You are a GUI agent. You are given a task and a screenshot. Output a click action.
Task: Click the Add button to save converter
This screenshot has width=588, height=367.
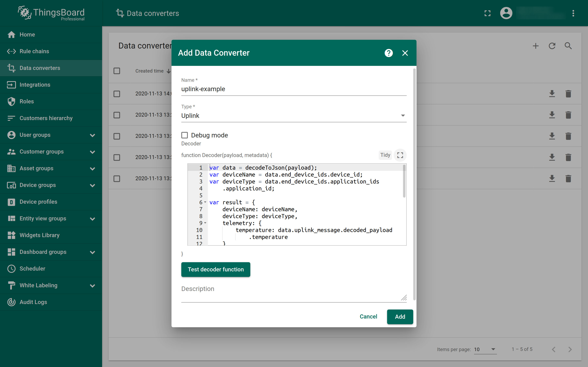pyautogui.click(x=400, y=316)
